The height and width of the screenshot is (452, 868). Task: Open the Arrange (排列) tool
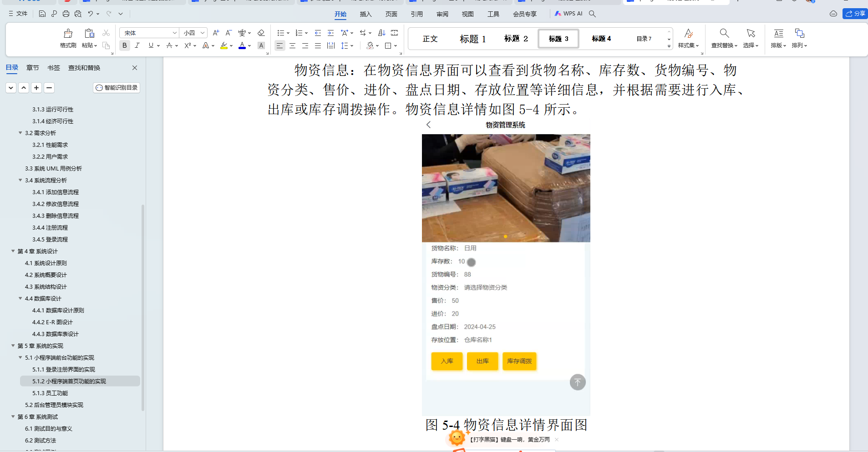click(799, 38)
